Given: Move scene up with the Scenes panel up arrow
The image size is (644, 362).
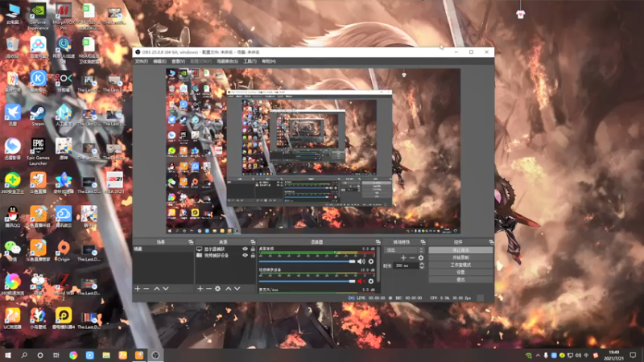Looking at the screenshot, I should tap(156, 289).
